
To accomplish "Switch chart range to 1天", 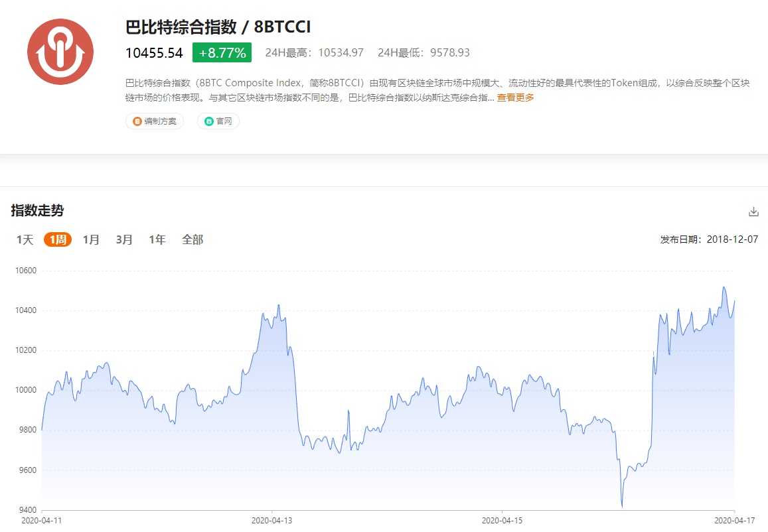I will tap(25, 239).
